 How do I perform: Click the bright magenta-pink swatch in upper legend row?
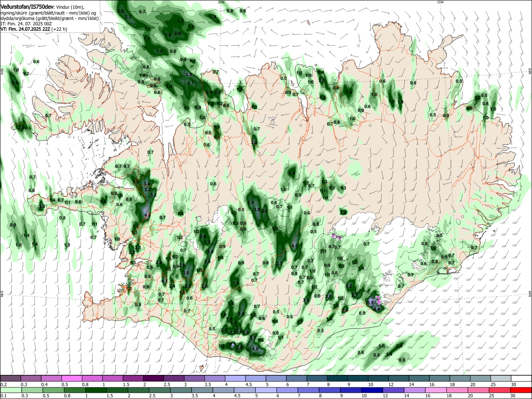tap(72, 378)
